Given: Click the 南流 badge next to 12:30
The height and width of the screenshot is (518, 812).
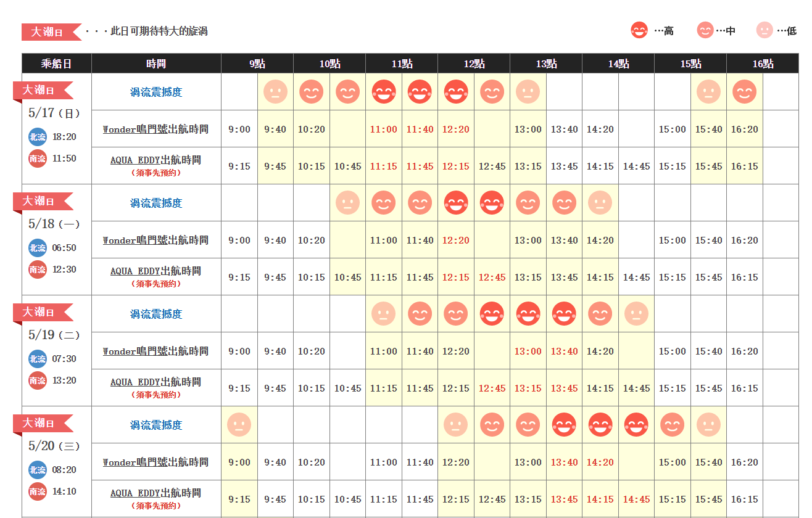Looking at the screenshot, I should click(x=38, y=269).
